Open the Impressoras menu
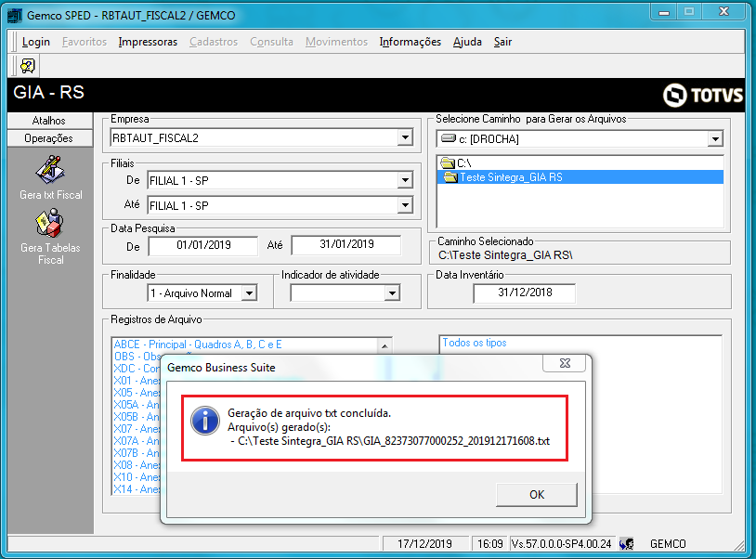Screen dimensions: 756x559 pyautogui.click(x=148, y=42)
